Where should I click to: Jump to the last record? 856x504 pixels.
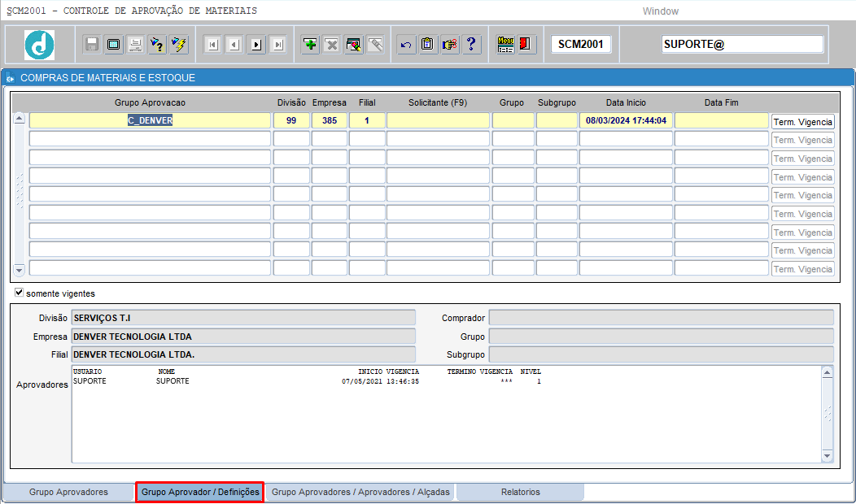(x=277, y=44)
